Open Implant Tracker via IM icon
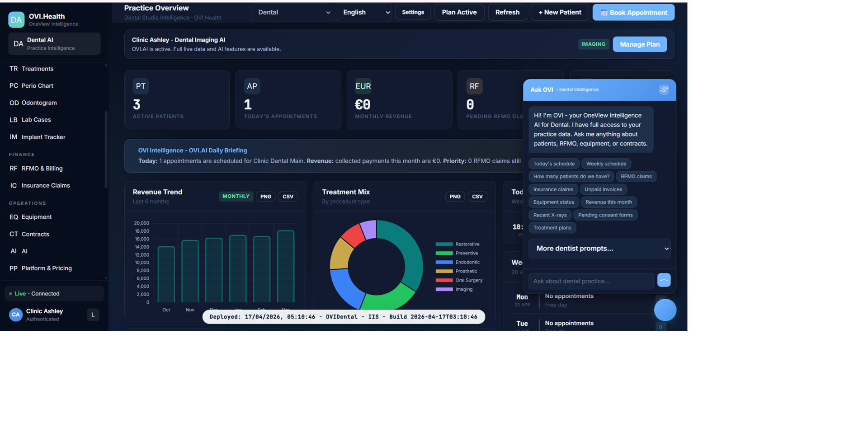Screen dimensions: 868x423 pyautogui.click(x=14, y=137)
